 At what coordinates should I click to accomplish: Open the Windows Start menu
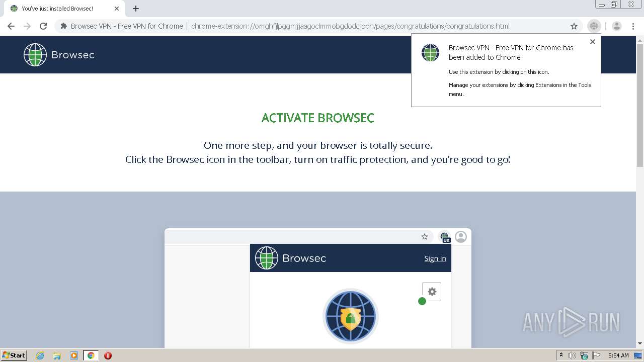[x=14, y=355]
